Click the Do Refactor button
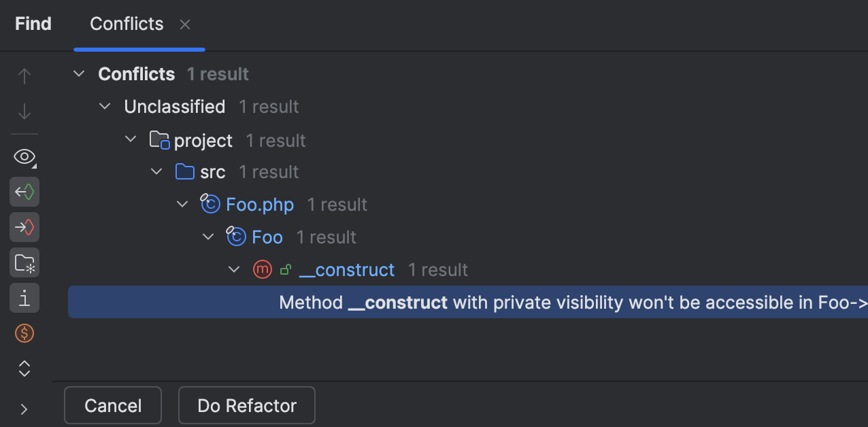868x427 pixels. [246, 405]
